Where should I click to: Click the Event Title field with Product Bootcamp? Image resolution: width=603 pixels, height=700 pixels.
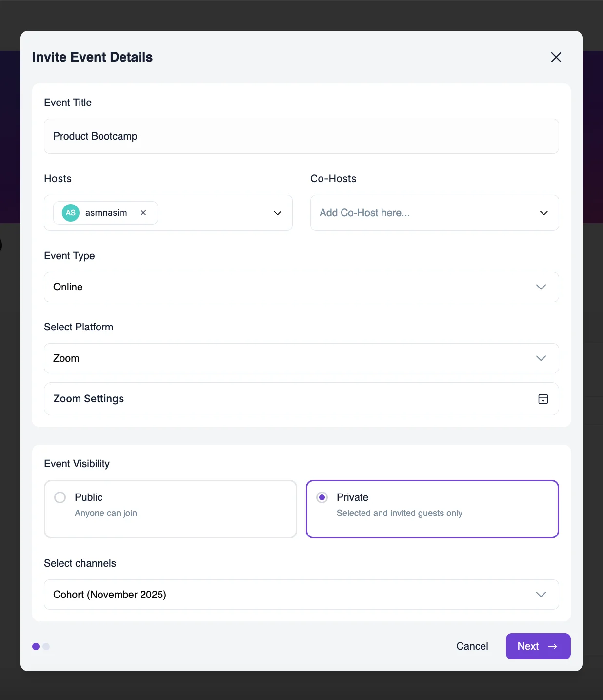coord(301,136)
